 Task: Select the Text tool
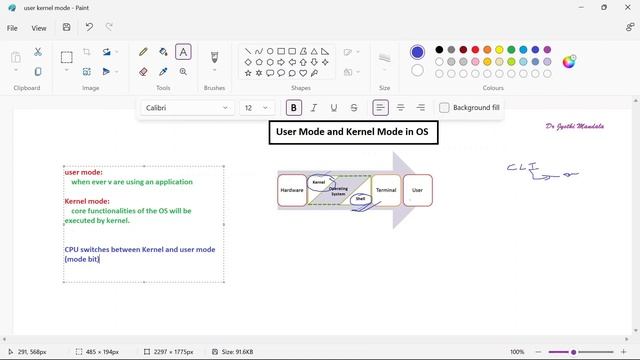183,52
